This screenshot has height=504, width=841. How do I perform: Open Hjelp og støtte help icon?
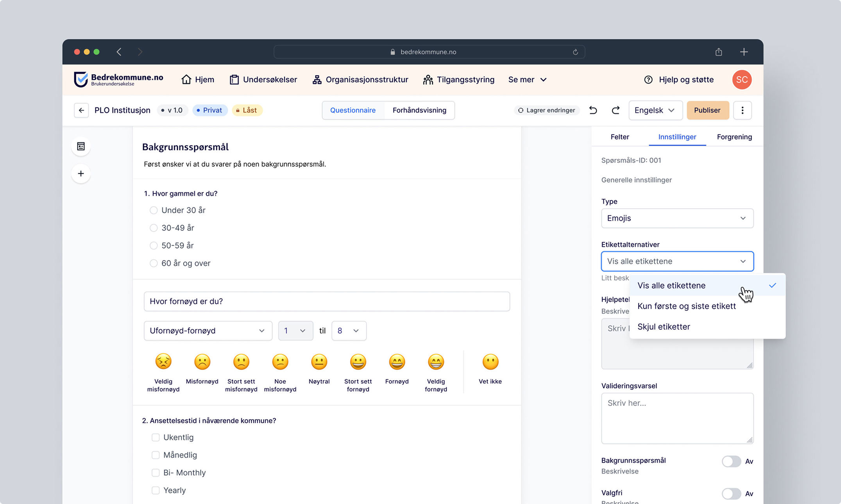[648, 80]
